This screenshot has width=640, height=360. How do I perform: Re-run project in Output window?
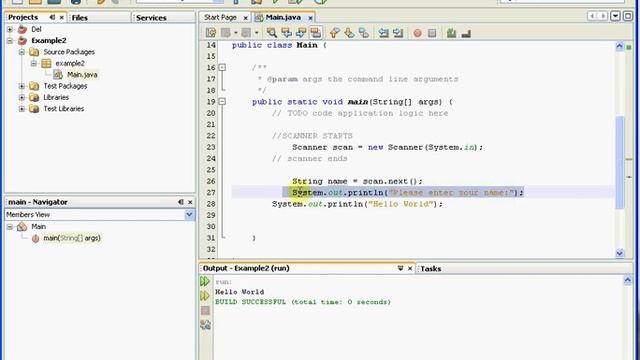click(205, 281)
